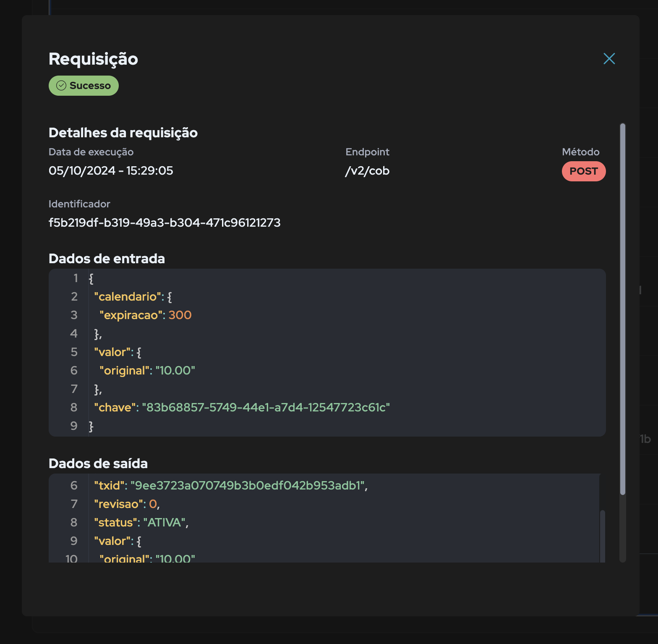
Task: Close the Requisição dialog with the X icon
Action: 609,59
